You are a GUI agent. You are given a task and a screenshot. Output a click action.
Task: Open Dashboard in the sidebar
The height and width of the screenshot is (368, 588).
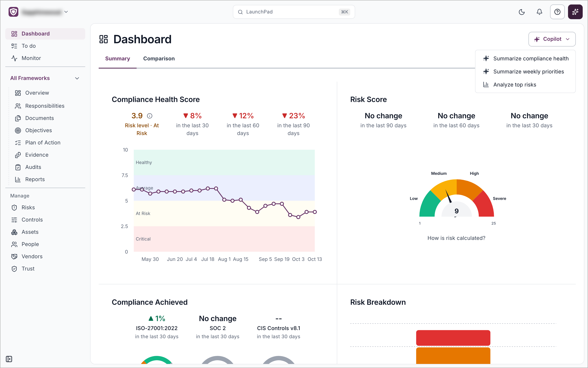(45, 34)
